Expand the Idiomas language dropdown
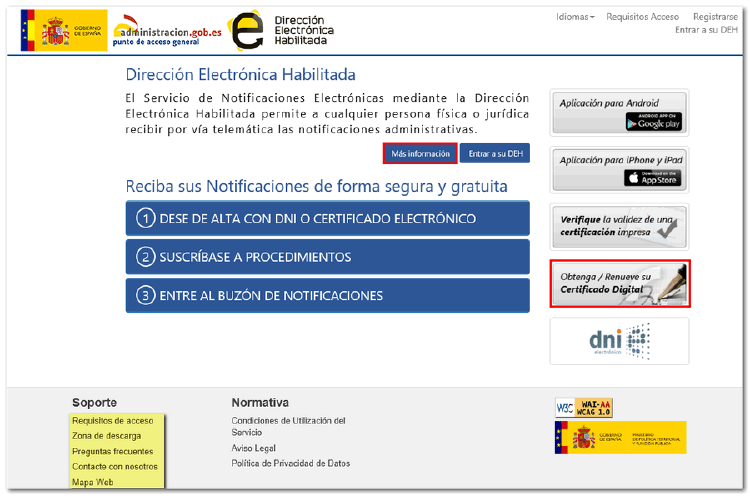This screenshot has height=496, width=750. click(x=575, y=17)
